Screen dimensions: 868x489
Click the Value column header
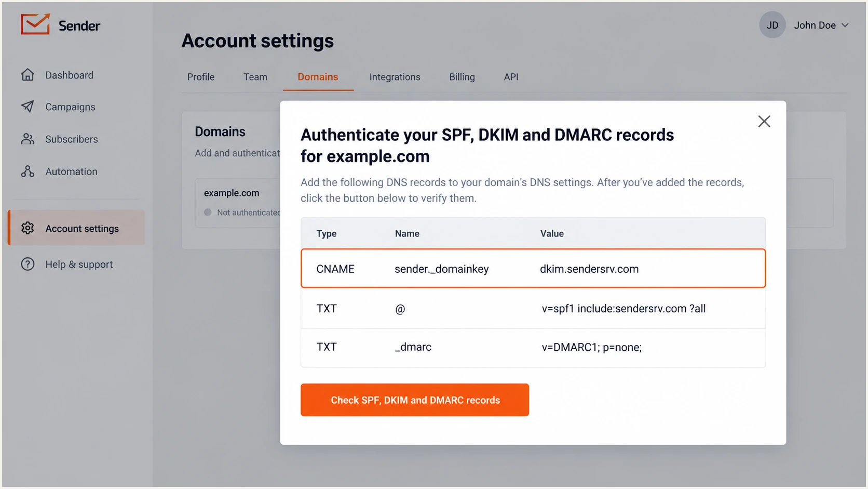tap(552, 234)
